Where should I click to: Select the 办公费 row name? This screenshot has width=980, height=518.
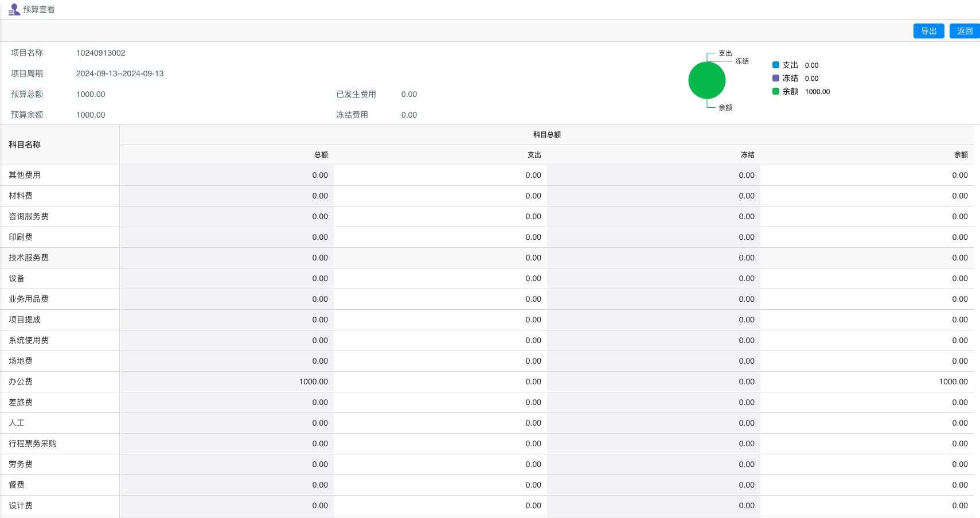pyautogui.click(x=21, y=382)
